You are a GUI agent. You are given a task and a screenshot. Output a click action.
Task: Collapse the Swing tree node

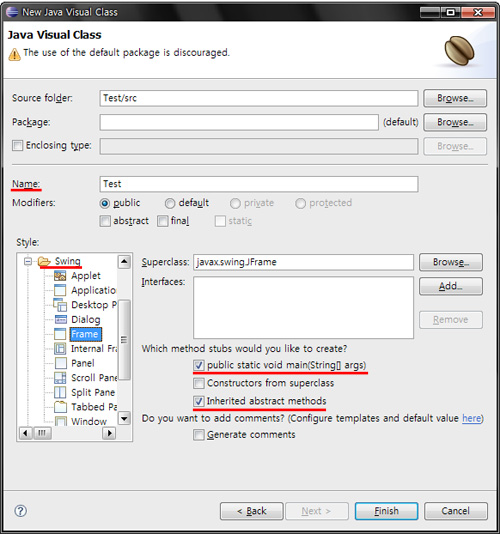(28, 262)
